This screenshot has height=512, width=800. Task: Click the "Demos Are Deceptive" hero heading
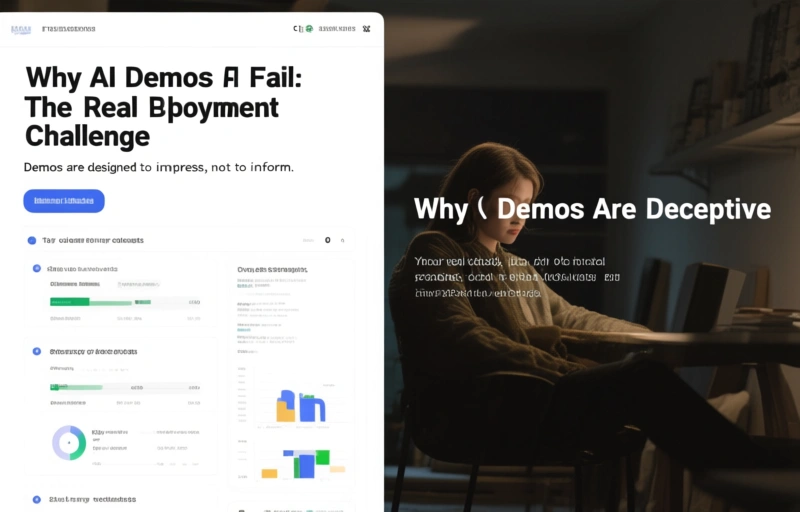coord(592,209)
